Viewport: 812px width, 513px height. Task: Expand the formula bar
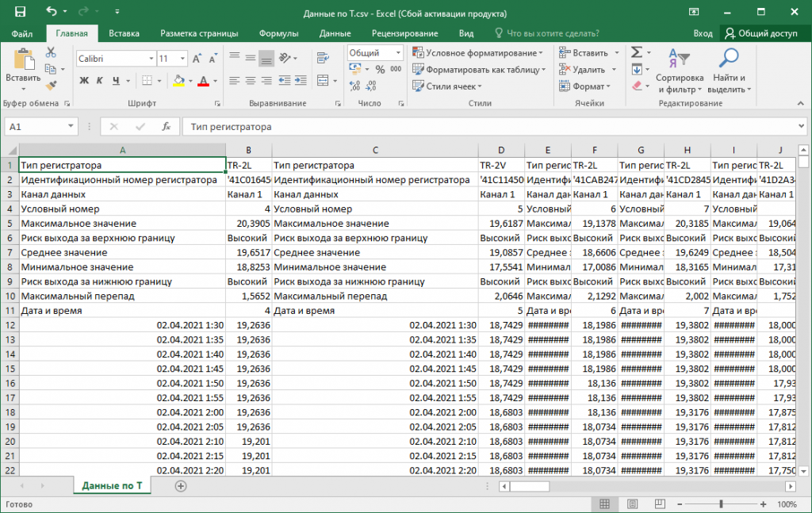click(801, 126)
